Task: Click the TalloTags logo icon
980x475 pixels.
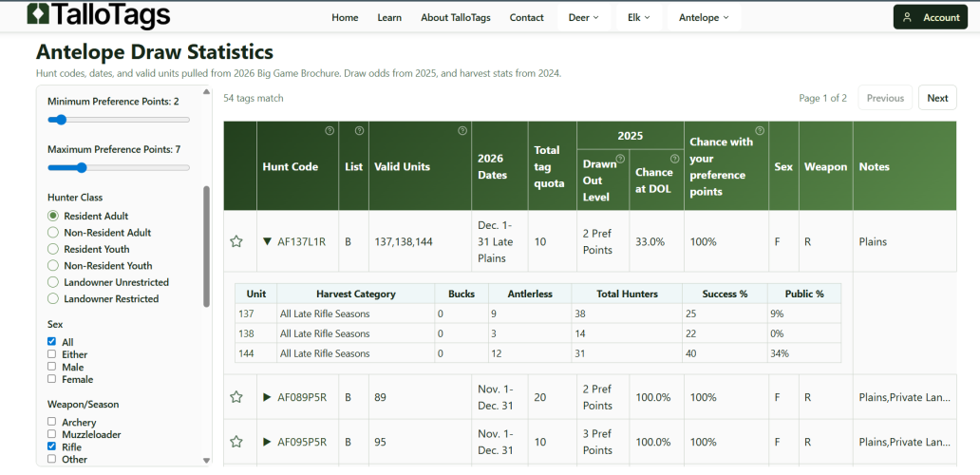Action: tap(38, 16)
